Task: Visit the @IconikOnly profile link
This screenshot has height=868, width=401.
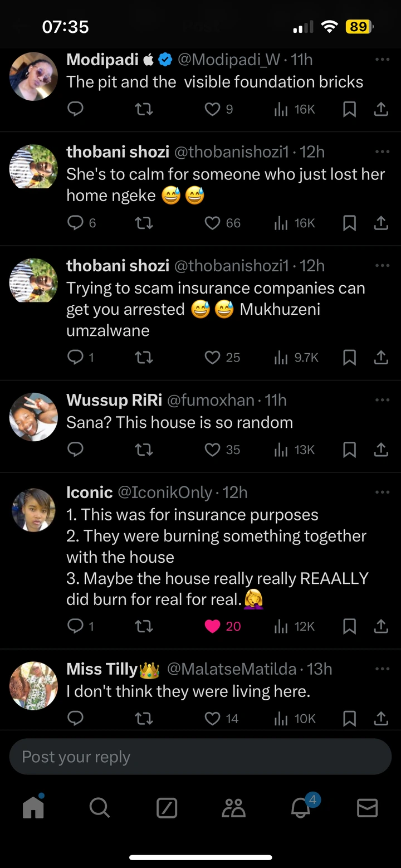Action: pyautogui.click(x=165, y=492)
